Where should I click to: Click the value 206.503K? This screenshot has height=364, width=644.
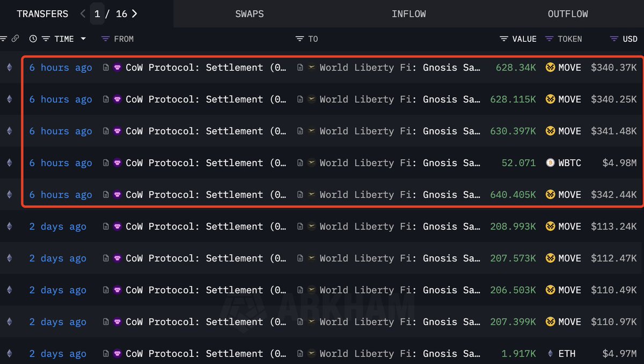pos(513,291)
